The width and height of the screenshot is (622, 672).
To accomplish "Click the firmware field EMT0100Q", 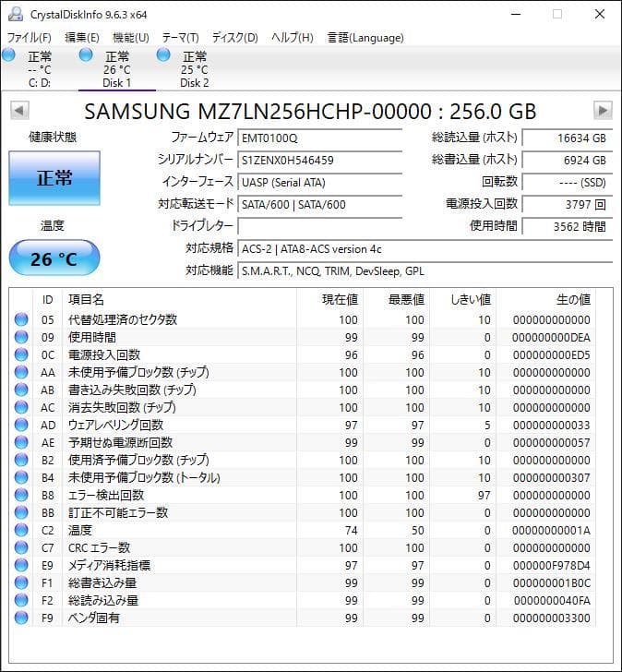I will [319, 138].
